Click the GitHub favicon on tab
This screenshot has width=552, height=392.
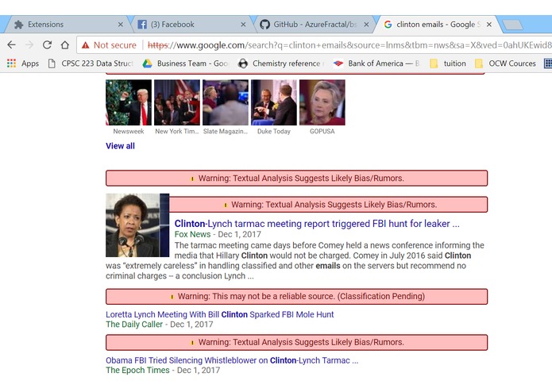264,25
